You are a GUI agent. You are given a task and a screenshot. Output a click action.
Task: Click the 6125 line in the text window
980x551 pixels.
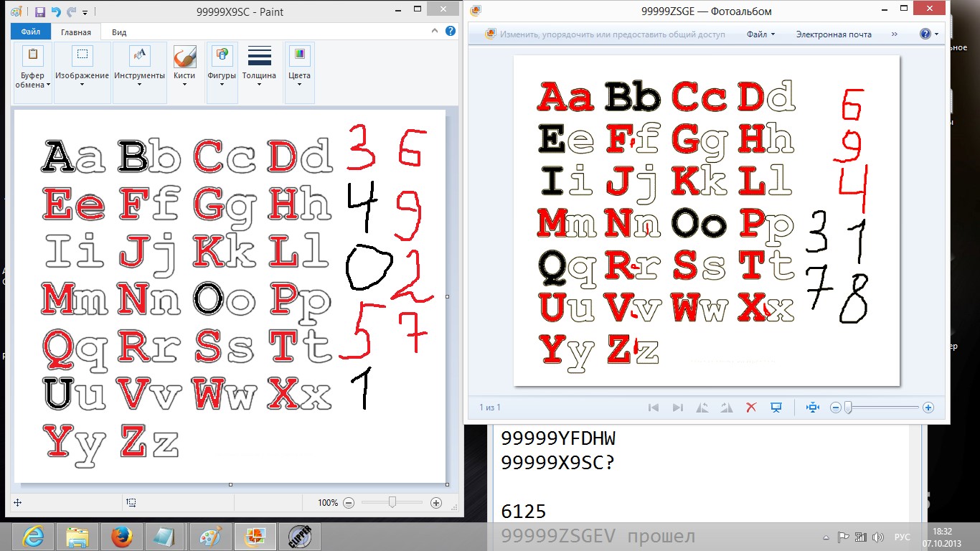pyautogui.click(x=524, y=512)
